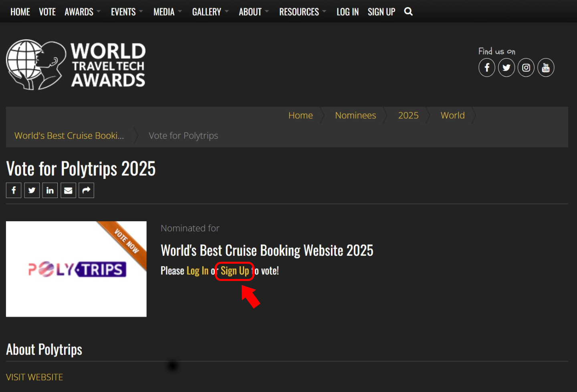Open Facebook page from Find us on

pos(487,68)
